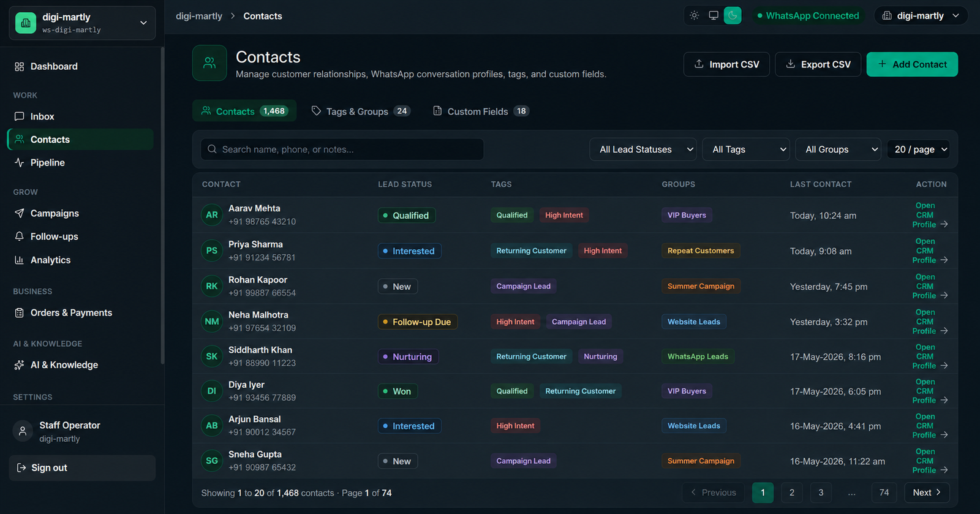Switch to Tags & Groups tab
The height and width of the screenshot is (514, 980).
click(x=361, y=111)
